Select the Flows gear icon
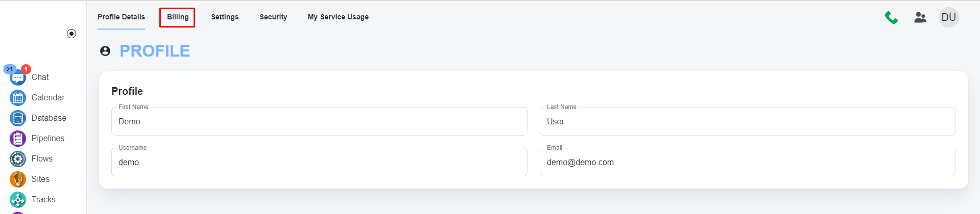The height and width of the screenshot is (214, 980). 18,159
